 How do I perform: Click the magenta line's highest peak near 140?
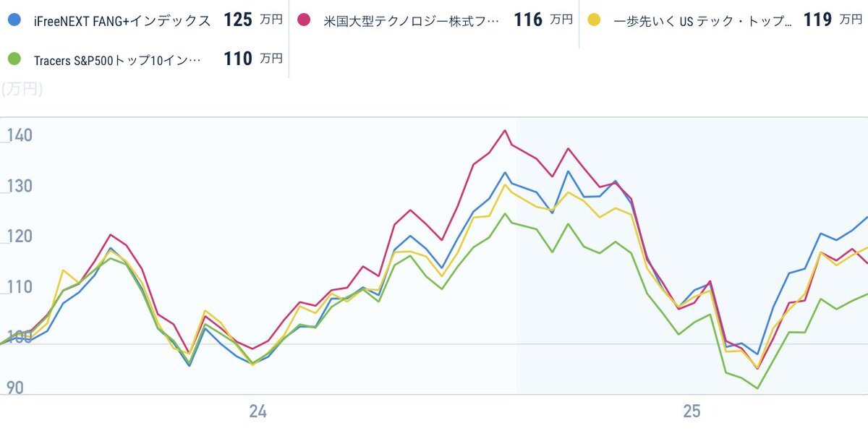tap(505, 131)
